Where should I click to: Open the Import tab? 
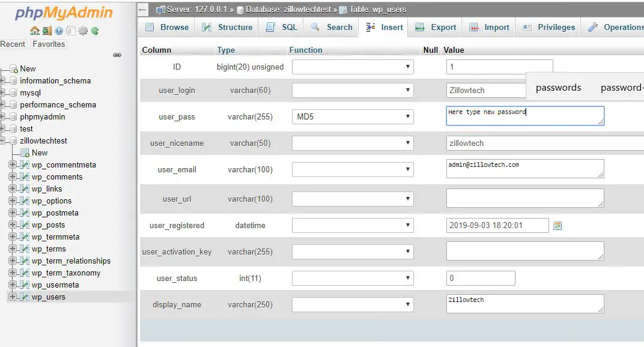[x=489, y=27]
